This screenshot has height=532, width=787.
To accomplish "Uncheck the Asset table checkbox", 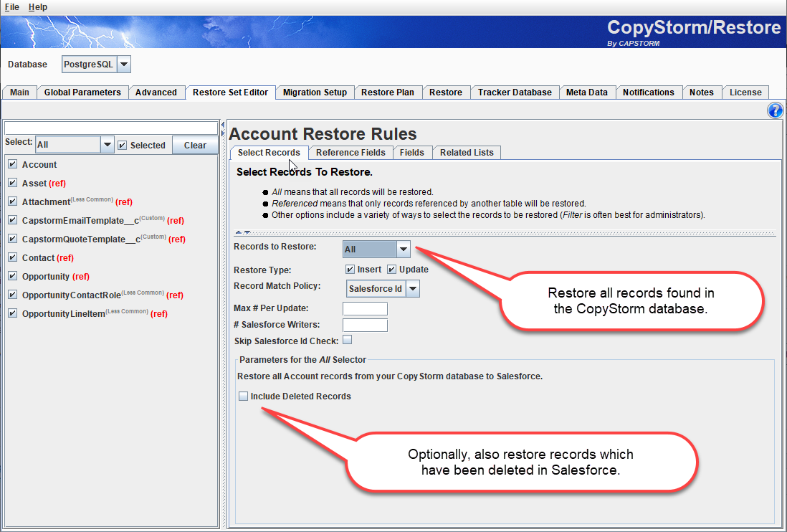I will pos(13,183).
